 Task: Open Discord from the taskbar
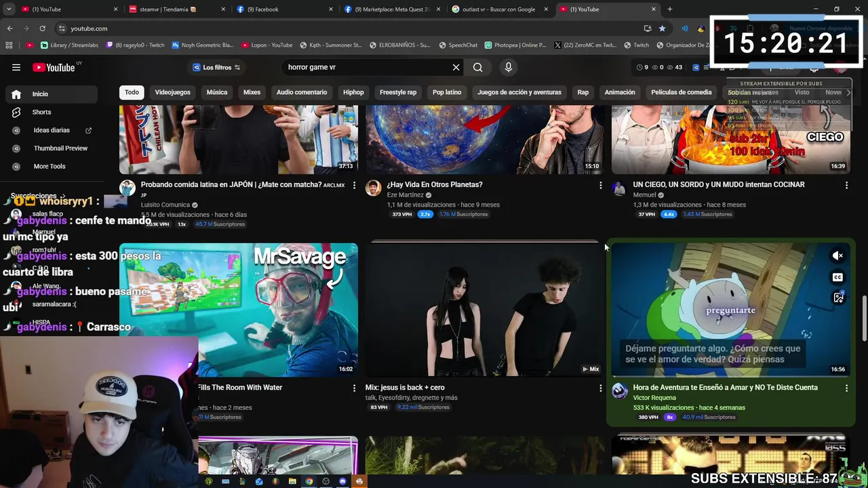coord(342,481)
